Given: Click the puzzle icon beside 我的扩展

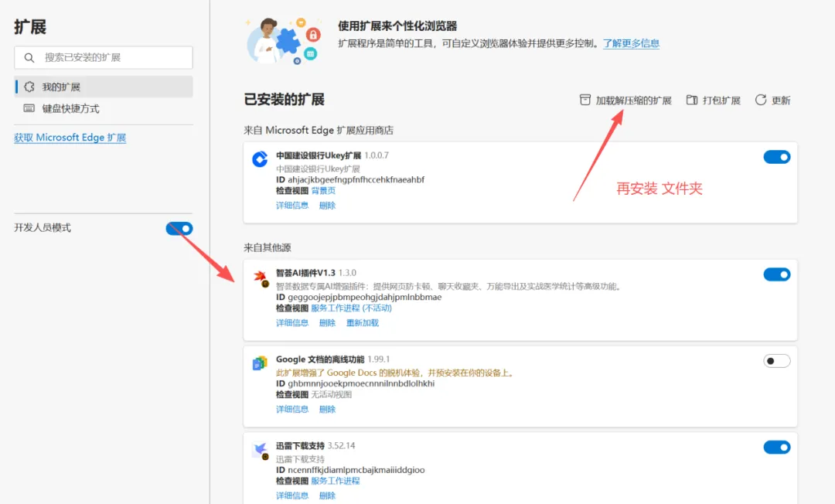Looking at the screenshot, I should pos(29,87).
